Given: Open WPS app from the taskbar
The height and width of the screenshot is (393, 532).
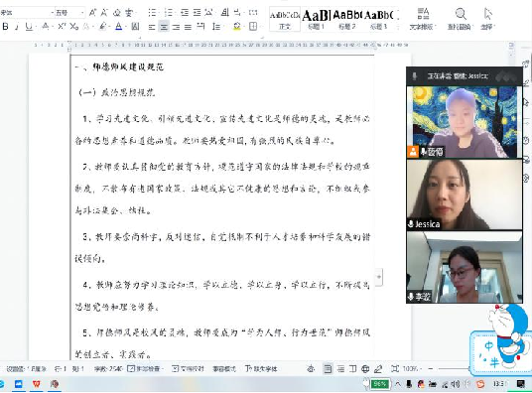Looking at the screenshot, I should coord(37,384).
